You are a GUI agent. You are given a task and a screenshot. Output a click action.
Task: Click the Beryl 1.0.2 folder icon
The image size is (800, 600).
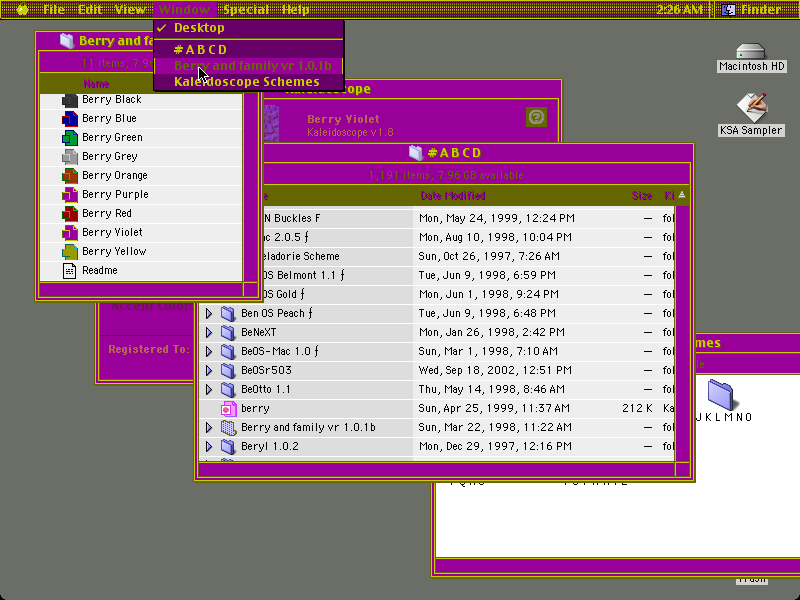click(x=228, y=446)
